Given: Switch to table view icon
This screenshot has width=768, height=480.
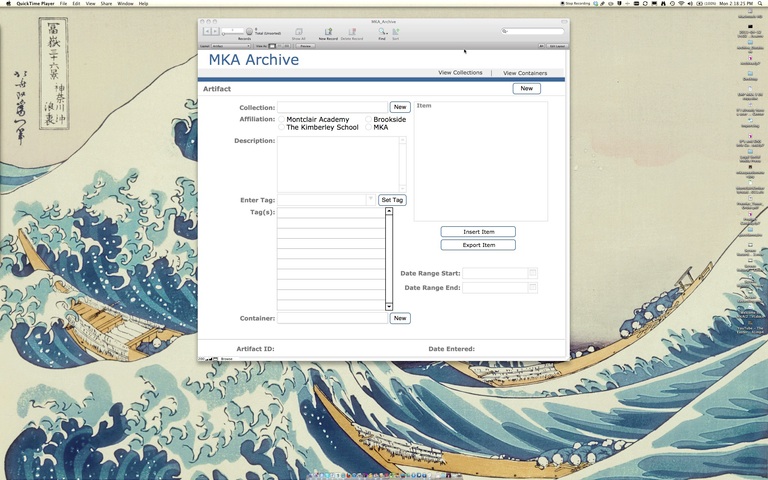Looking at the screenshot, I should tap(287, 46).
